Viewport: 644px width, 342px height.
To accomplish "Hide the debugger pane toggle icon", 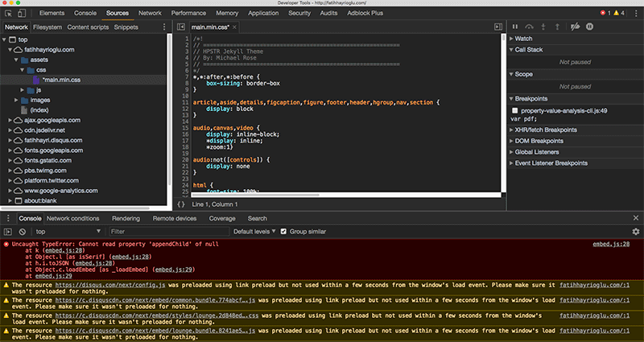I will tap(498, 27).
